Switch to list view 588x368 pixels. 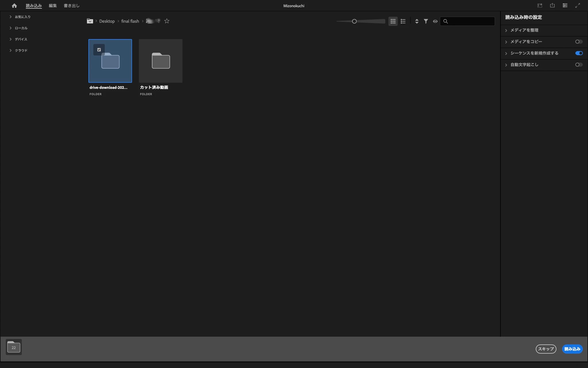tap(403, 21)
